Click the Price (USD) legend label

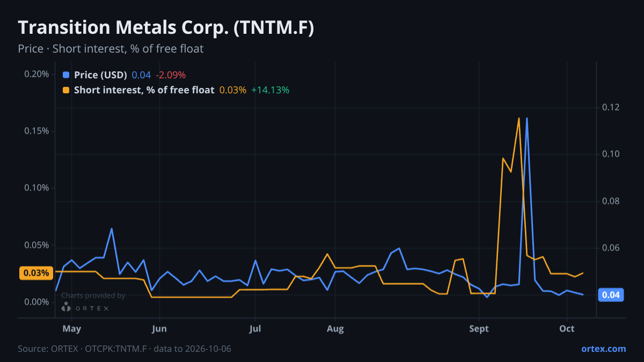click(x=100, y=75)
